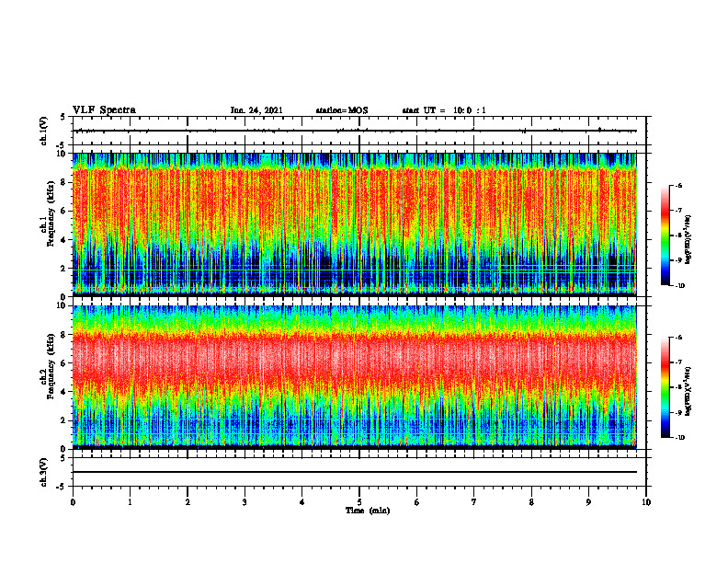The height and width of the screenshot is (563, 728).
Task: Click time-axis tick label "7"
Action: (x=474, y=502)
